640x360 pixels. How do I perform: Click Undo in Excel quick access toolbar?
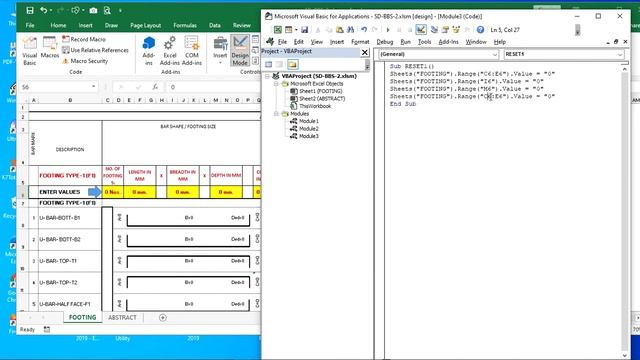point(43,11)
